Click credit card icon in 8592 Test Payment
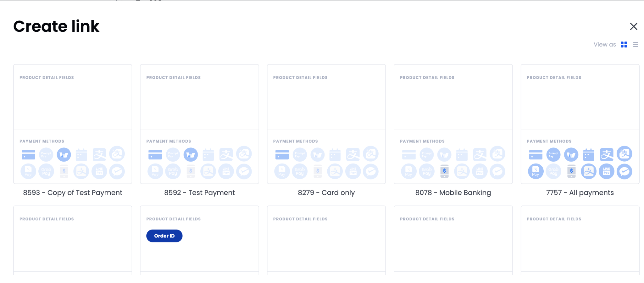The width and height of the screenshot is (644, 283). pyautogui.click(x=155, y=154)
